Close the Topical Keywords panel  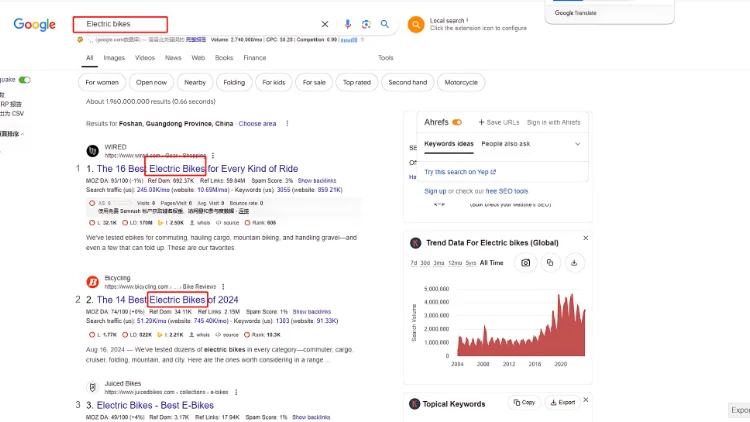point(585,400)
